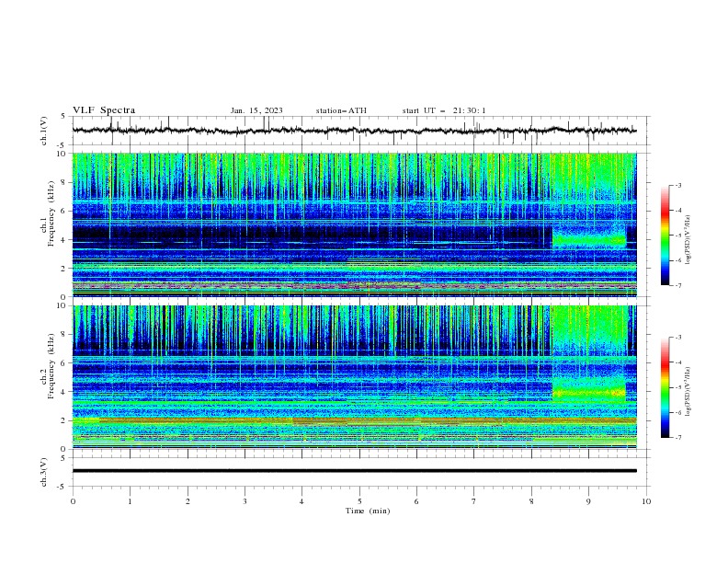Click the ch.3 flat black trace
This screenshot has width=728, height=563.
point(354,471)
